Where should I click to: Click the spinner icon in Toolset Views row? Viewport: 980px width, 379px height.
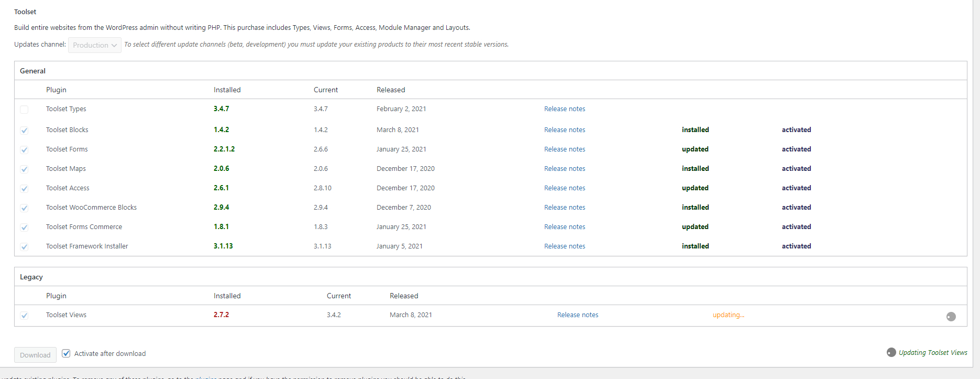click(951, 317)
